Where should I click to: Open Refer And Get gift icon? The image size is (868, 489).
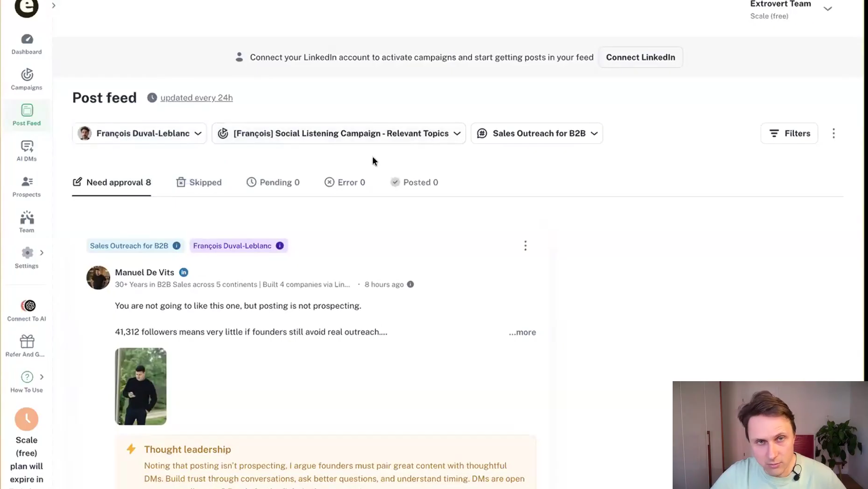(27, 342)
